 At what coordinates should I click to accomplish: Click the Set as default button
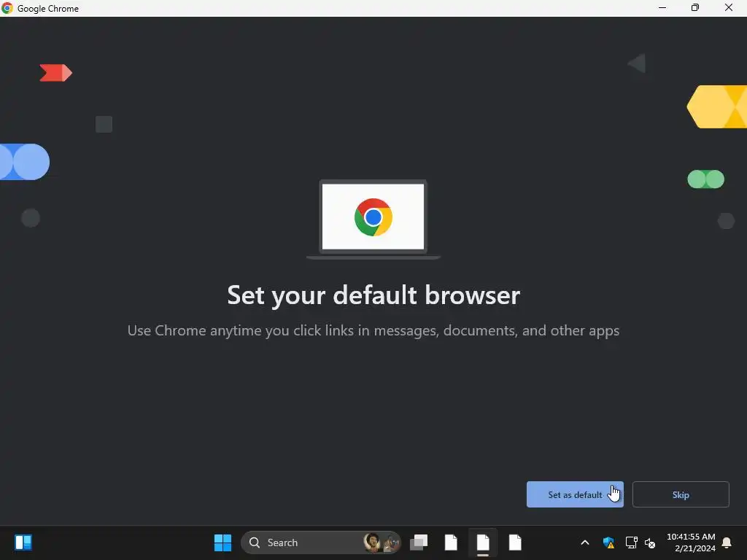(x=575, y=494)
